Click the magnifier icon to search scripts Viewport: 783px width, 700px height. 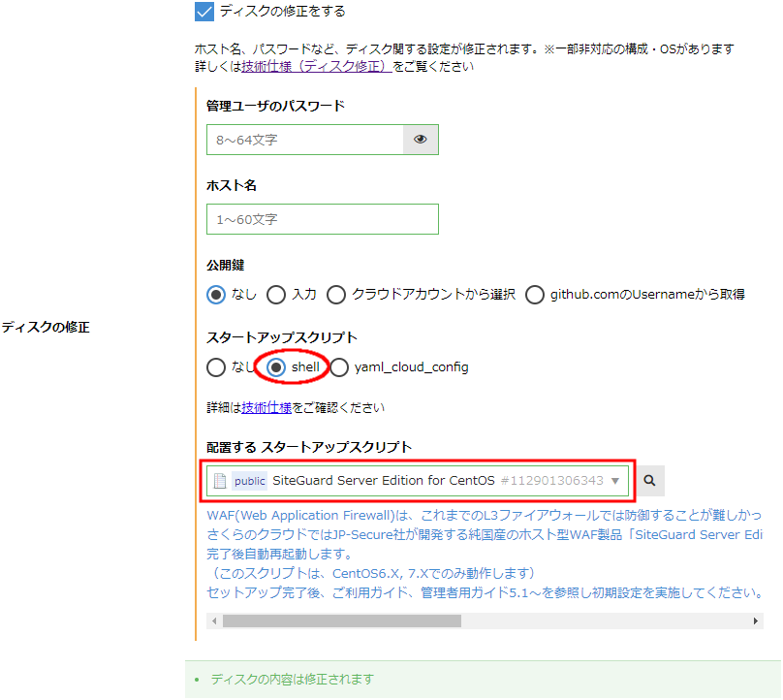tap(649, 481)
